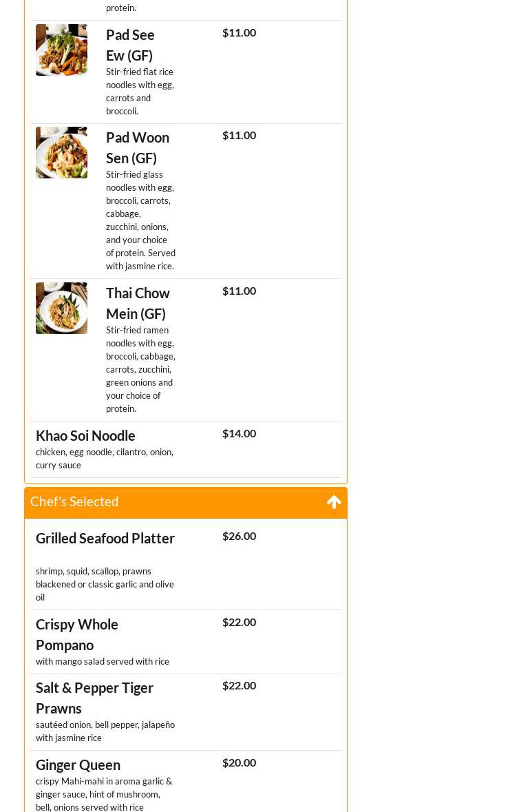Click the Pad Woon Sen description text
The height and width of the screenshot is (812, 530).
(x=140, y=220)
